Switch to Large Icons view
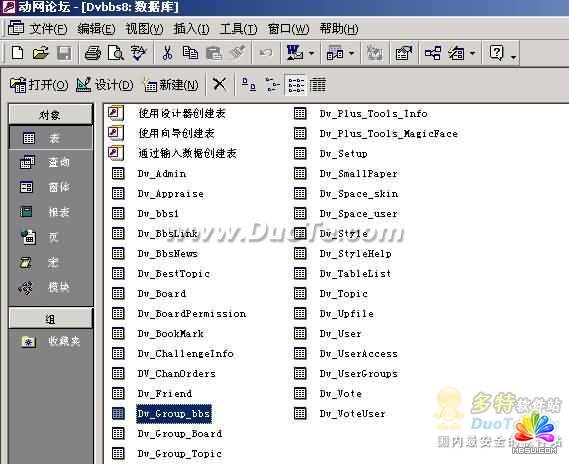Screen dimensions: 569x464 coord(249,85)
